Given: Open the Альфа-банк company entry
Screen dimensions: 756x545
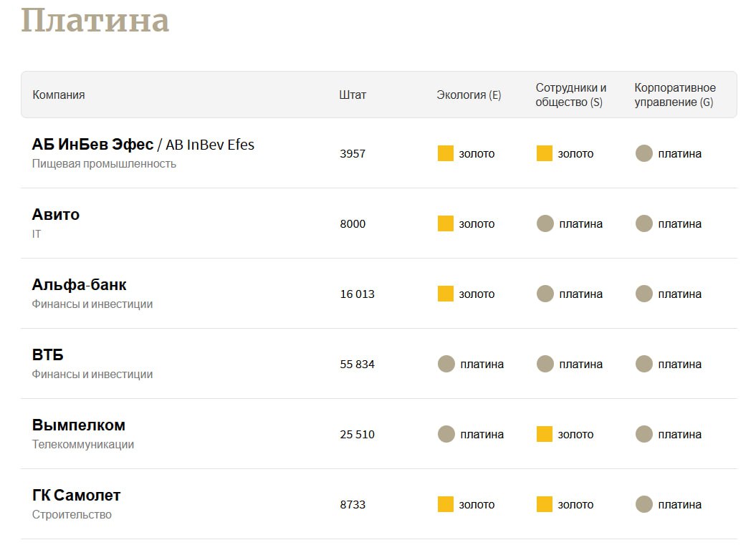Looking at the screenshot, I should [79, 285].
